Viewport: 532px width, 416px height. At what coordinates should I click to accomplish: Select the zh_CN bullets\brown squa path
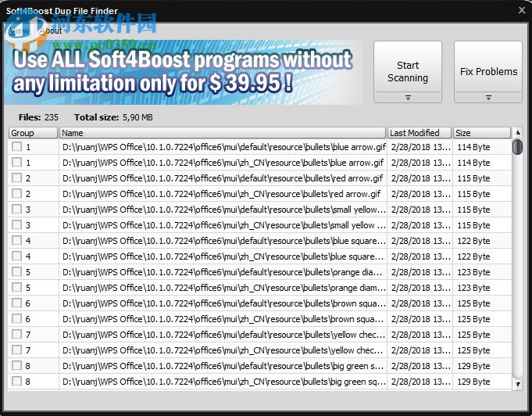(x=223, y=319)
